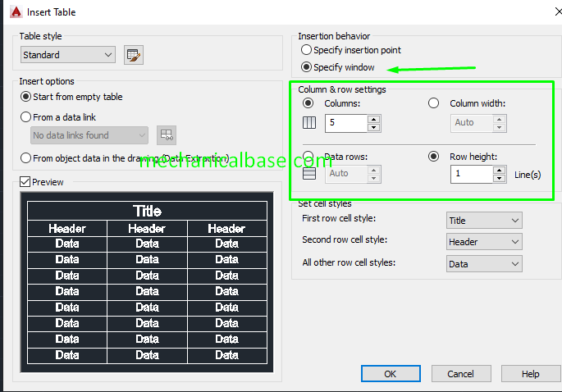The image size is (562, 392).
Task: Select the Columns radio button
Action: click(308, 103)
